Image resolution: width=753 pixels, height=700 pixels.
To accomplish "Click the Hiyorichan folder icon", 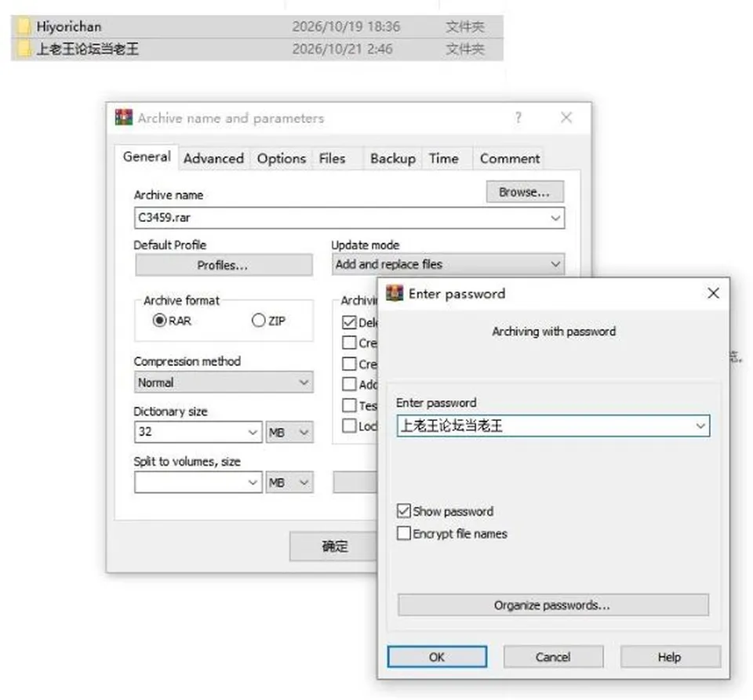I will (x=23, y=26).
